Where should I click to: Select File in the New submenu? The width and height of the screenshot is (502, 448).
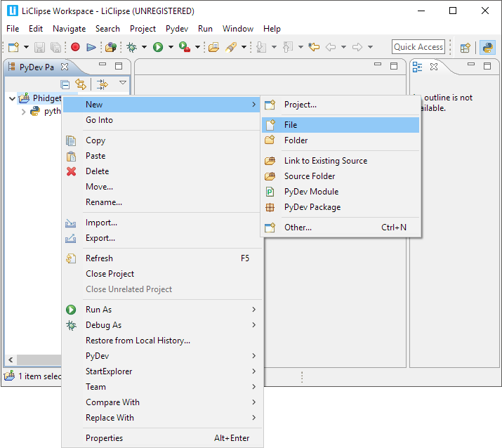[x=341, y=125]
